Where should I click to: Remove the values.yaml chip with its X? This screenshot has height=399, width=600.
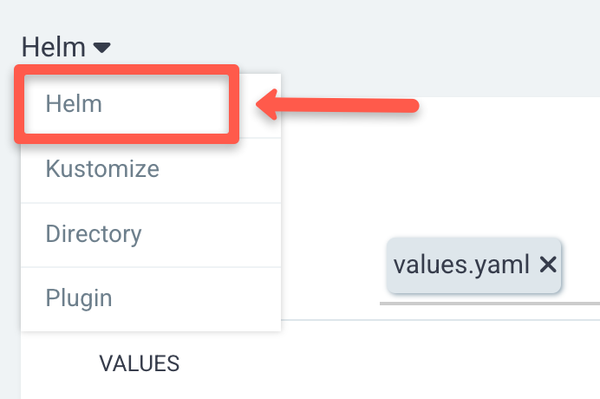548,264
